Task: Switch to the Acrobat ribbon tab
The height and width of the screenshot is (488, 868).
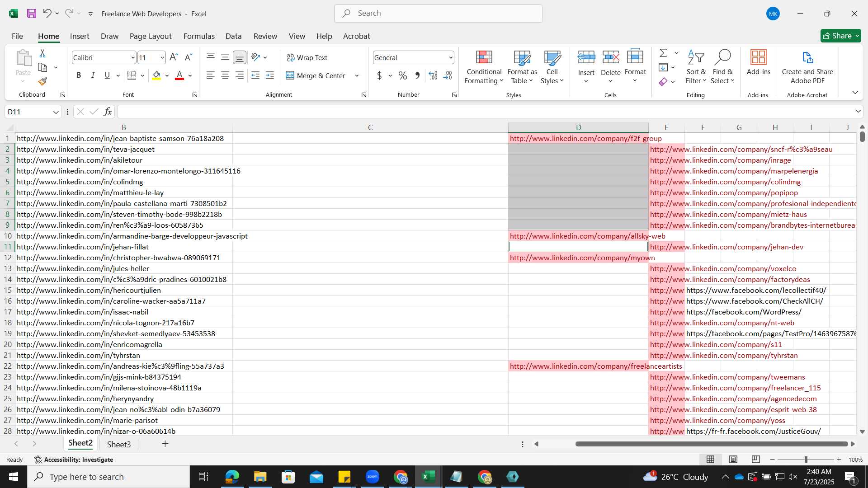Action: click(x=356, y=36)
